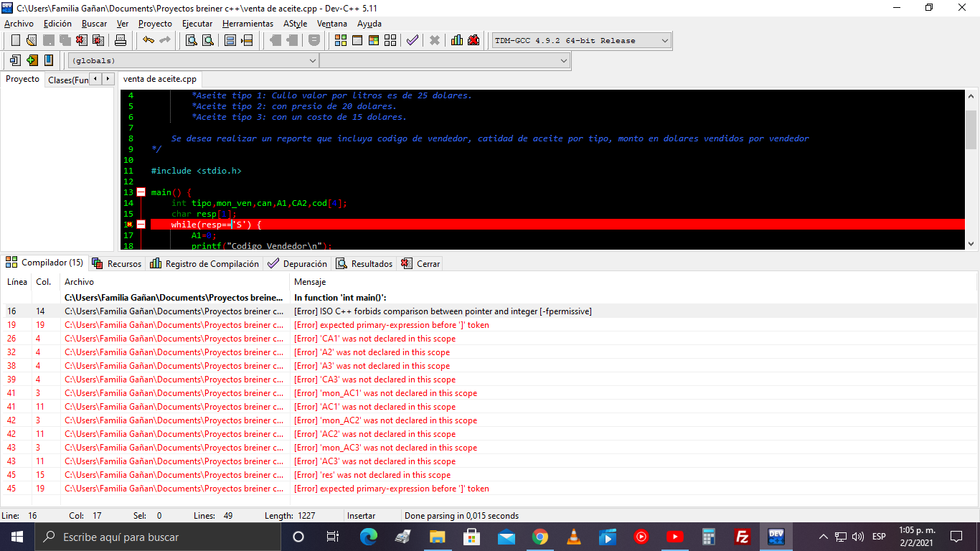Click the Rebuild All toolbar icon
Screen dimensions: 980x551
[390, 40]
